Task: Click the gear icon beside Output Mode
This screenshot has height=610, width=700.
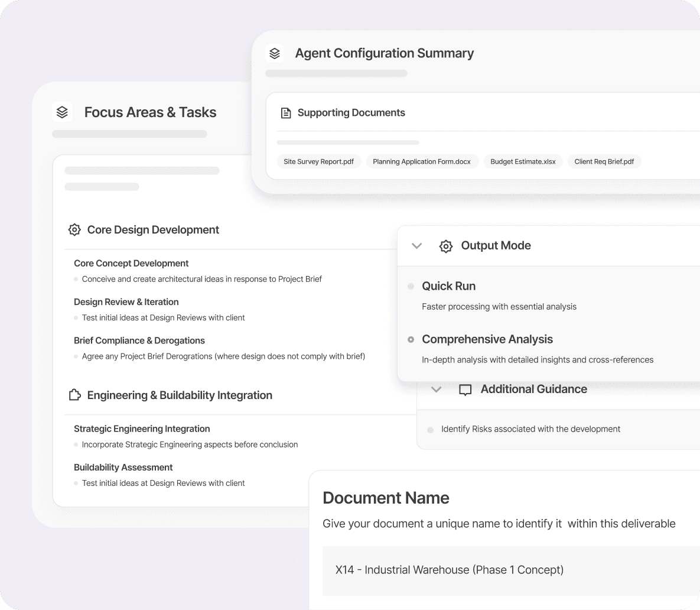Action: coord(446,245)
